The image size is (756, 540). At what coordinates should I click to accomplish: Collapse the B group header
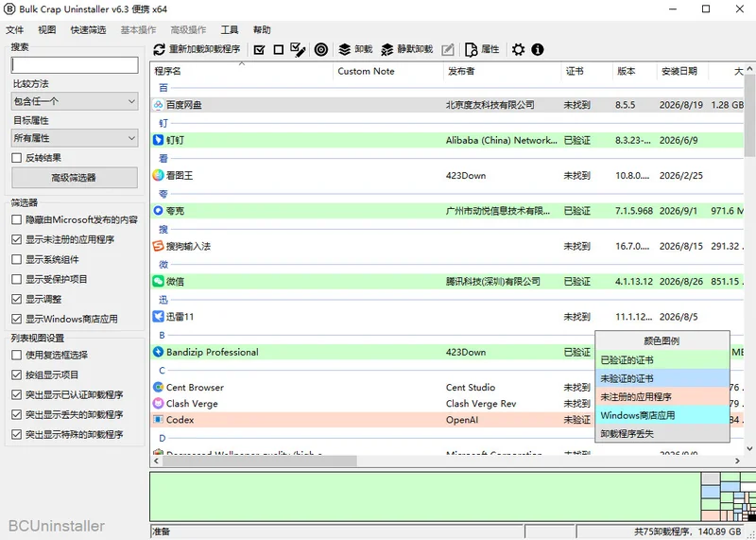click(162, 335)
